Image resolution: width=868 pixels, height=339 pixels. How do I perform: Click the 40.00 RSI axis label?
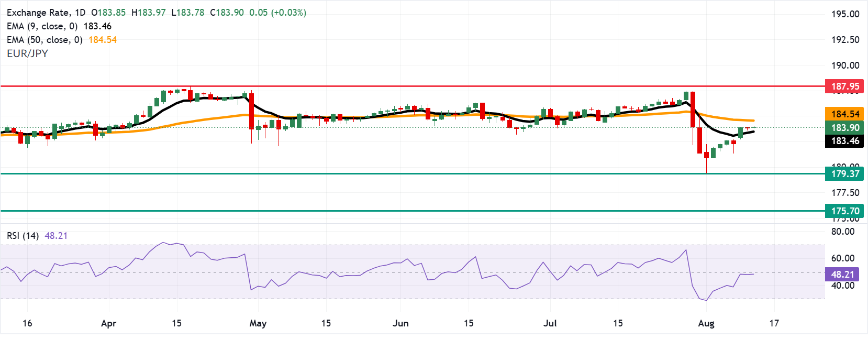(x=843, y=286)
